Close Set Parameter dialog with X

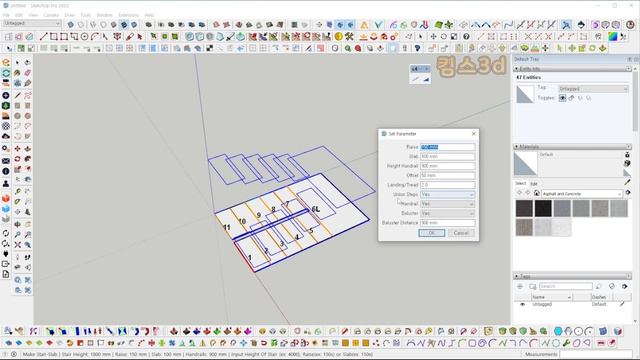[473, 133]
